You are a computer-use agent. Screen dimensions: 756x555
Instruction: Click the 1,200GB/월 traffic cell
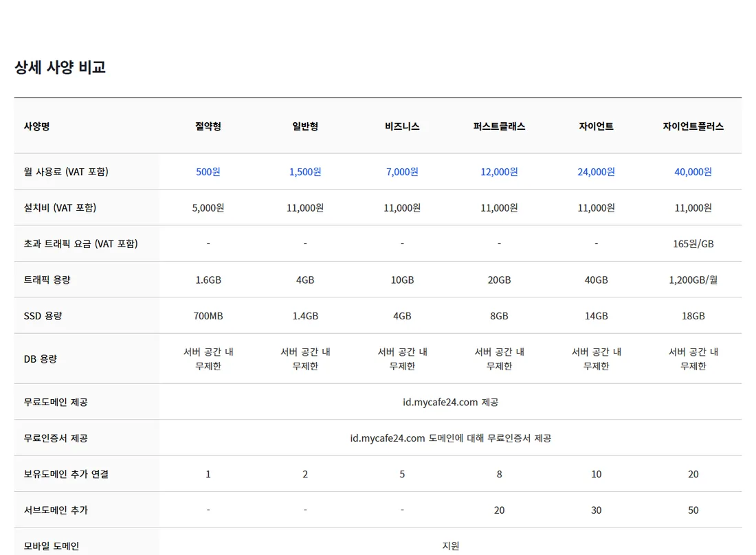(x=693, y=280)
